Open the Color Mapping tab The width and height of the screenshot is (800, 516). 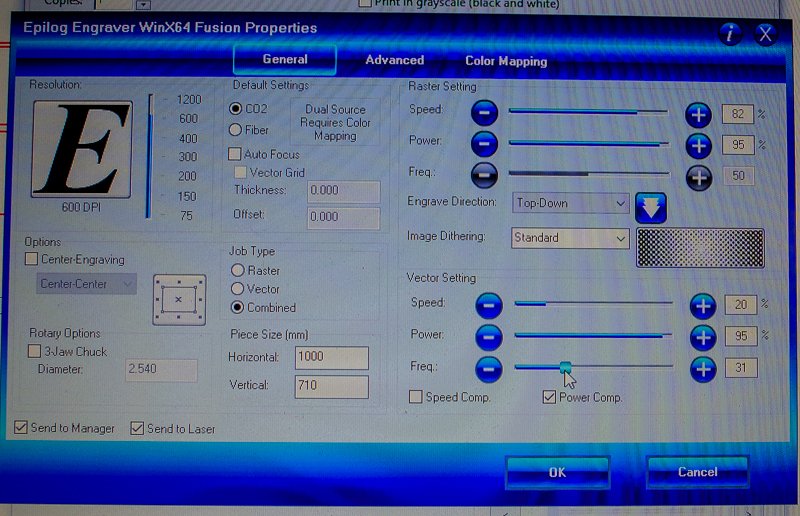(x=506, y=61)
